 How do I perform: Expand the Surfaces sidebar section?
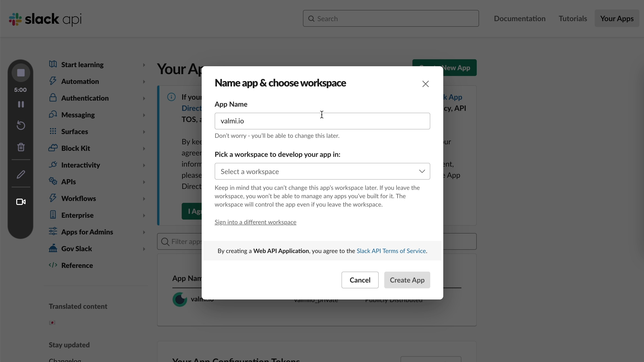tap(144, 132)
